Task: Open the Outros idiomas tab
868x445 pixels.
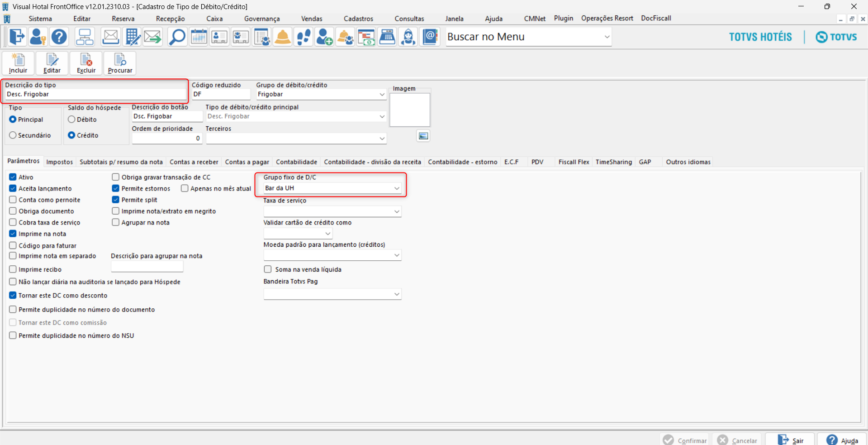Action: click(688, 162)
